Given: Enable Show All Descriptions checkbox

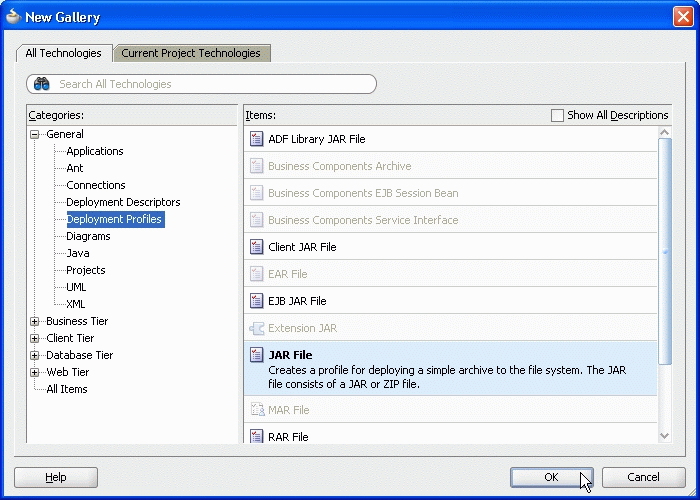Looking at the screenshot, I should [557, 115].
